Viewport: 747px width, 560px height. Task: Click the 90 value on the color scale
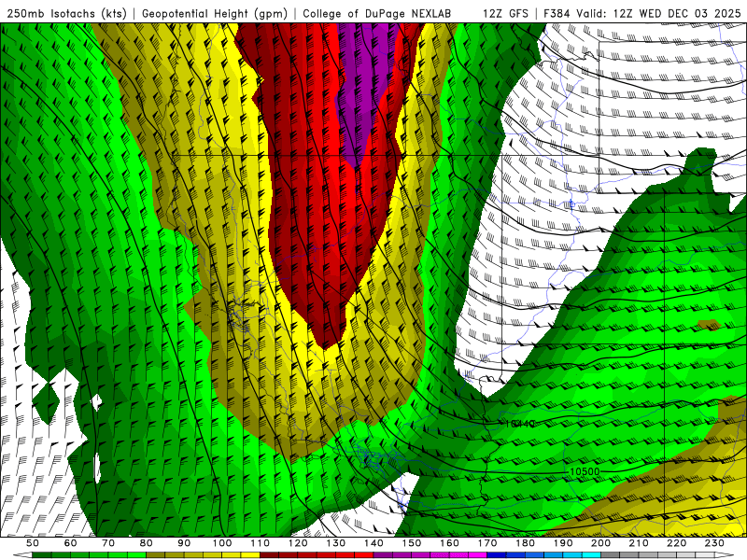pos(184,543)
